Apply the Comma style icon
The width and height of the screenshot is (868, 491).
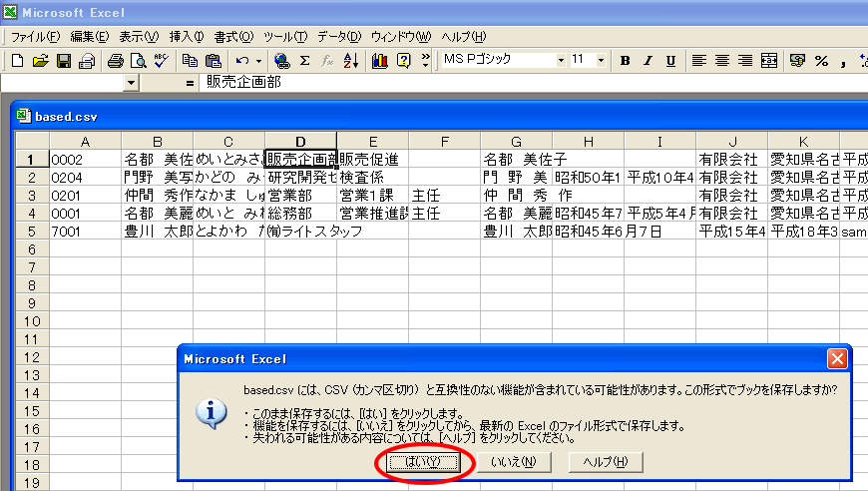point(843,62)
